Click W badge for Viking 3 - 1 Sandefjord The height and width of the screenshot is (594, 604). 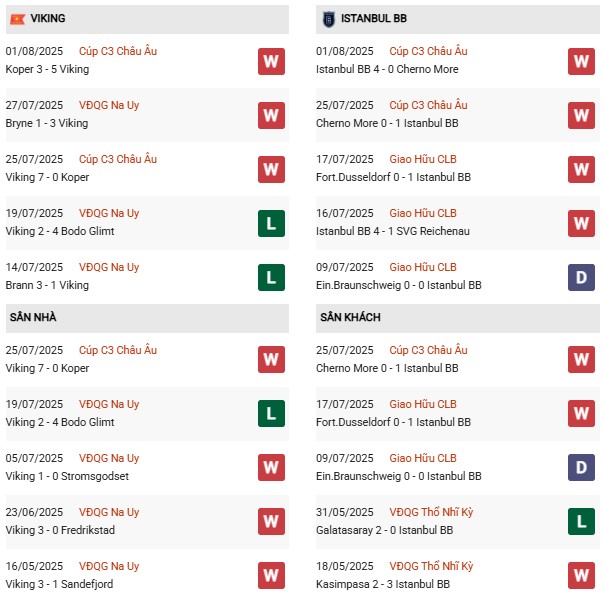click(x=271, y=575)
